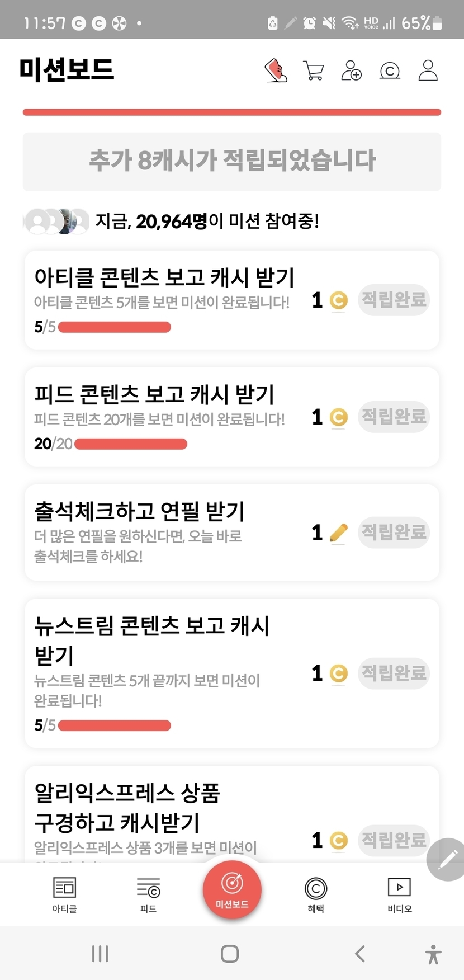464x980 pixels.
Task: Open the cash coin icon in header
Action: (x=390, y=71)
